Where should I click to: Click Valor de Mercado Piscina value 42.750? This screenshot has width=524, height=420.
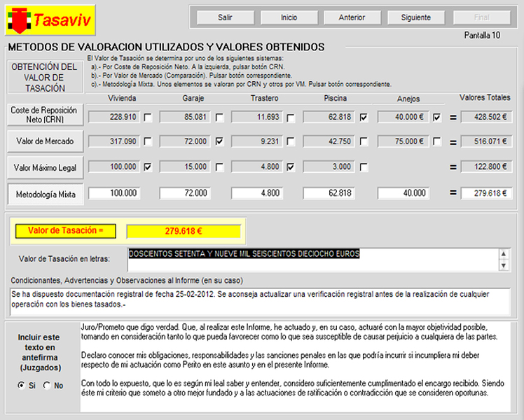(329, 141)
